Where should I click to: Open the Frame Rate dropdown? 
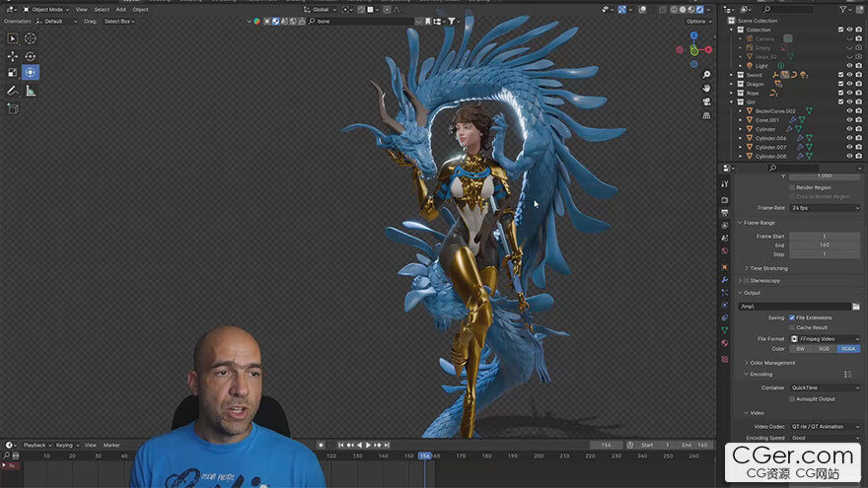[825, 208]
